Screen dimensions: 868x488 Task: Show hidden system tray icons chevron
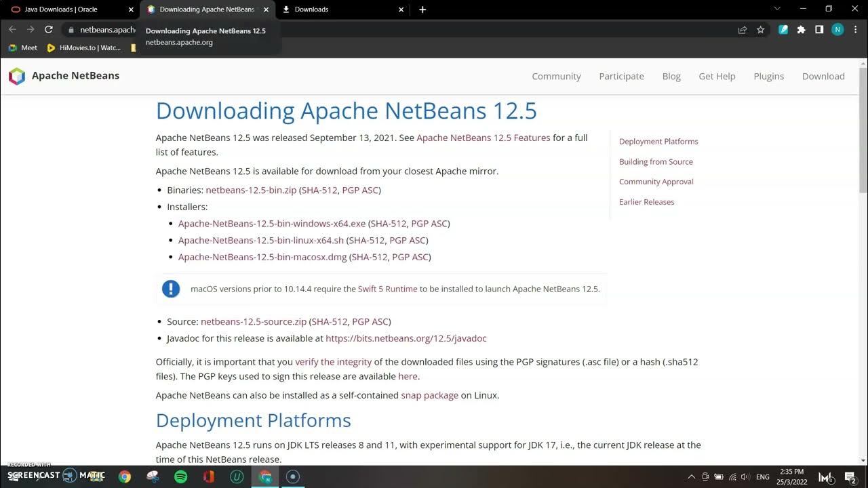click(x=691, y=476)
